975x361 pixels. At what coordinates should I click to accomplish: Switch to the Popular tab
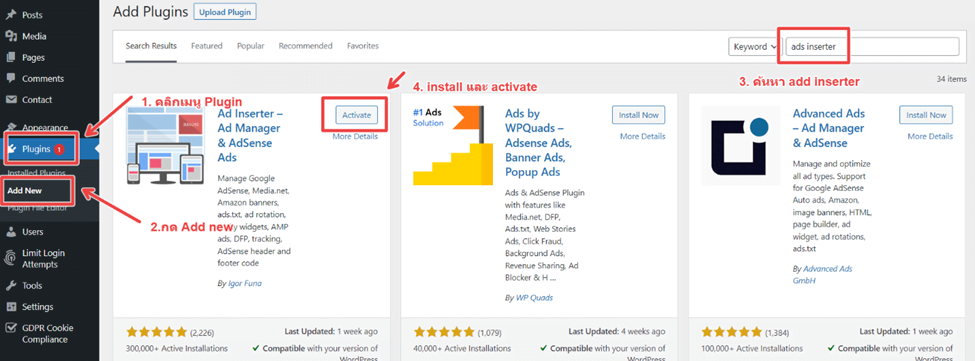pyautogui.click(x=251, y=46)
